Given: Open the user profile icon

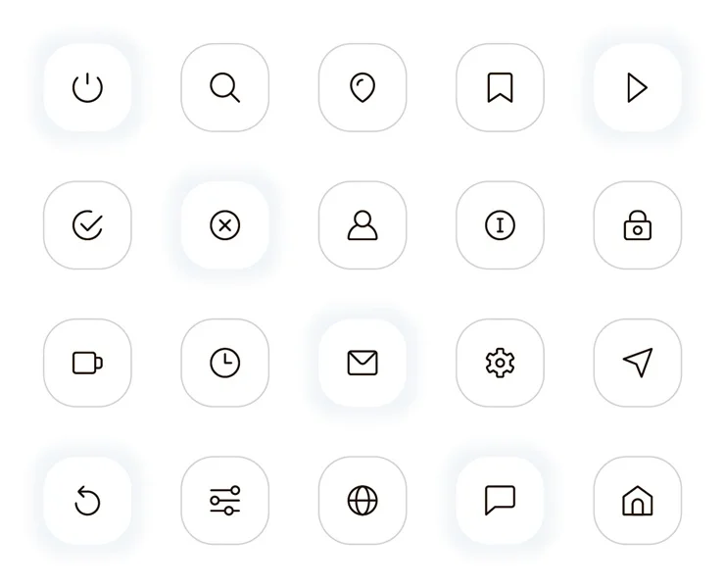Looking at the screenshot, I should 362,225.
